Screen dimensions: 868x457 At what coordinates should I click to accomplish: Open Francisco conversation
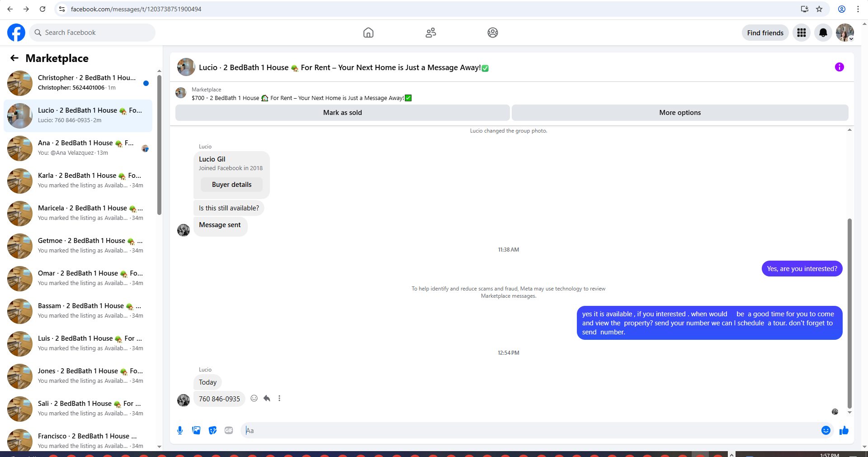click(x=78, y=439)
